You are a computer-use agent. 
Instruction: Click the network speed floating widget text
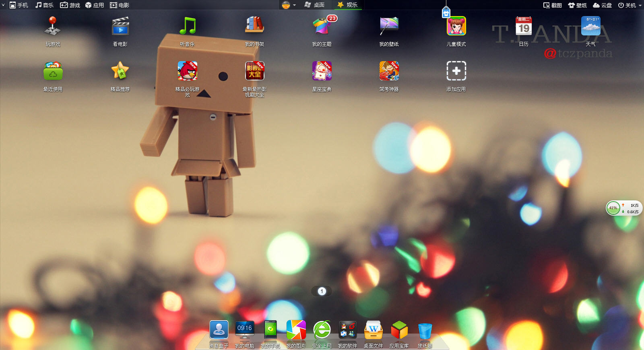click(630, 208)
